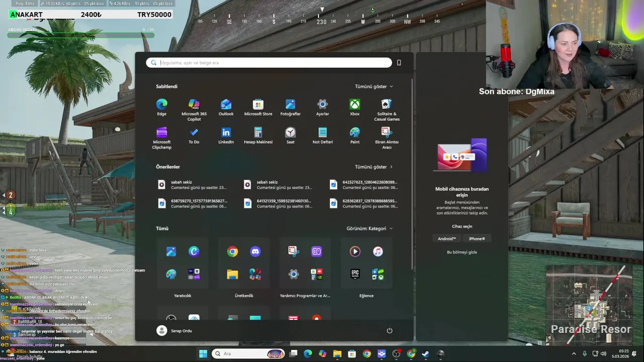This screenshot has width=644, height=362.
Task: Open LinkedIn pinned app
Action: [226, 135]
